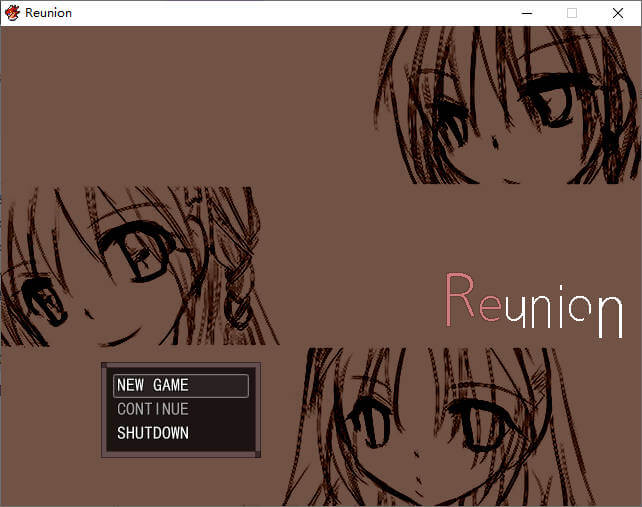Choose the greyed-out CONTINUE option

coord(153,409)
